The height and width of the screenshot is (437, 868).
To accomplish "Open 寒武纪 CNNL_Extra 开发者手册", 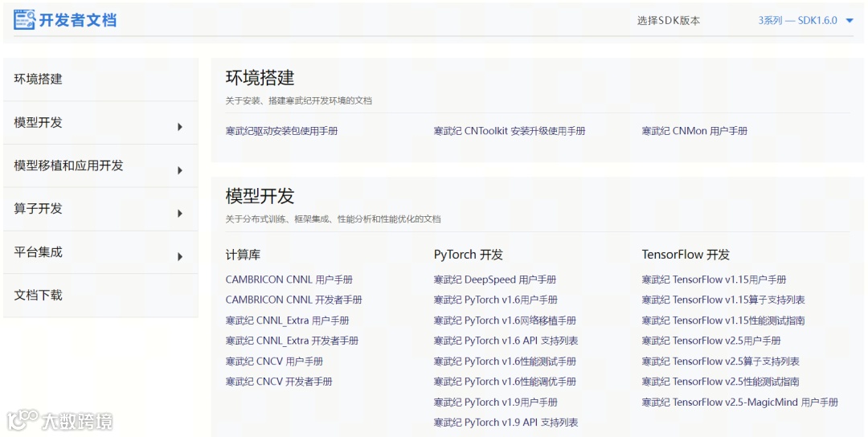I will point(292,341).
